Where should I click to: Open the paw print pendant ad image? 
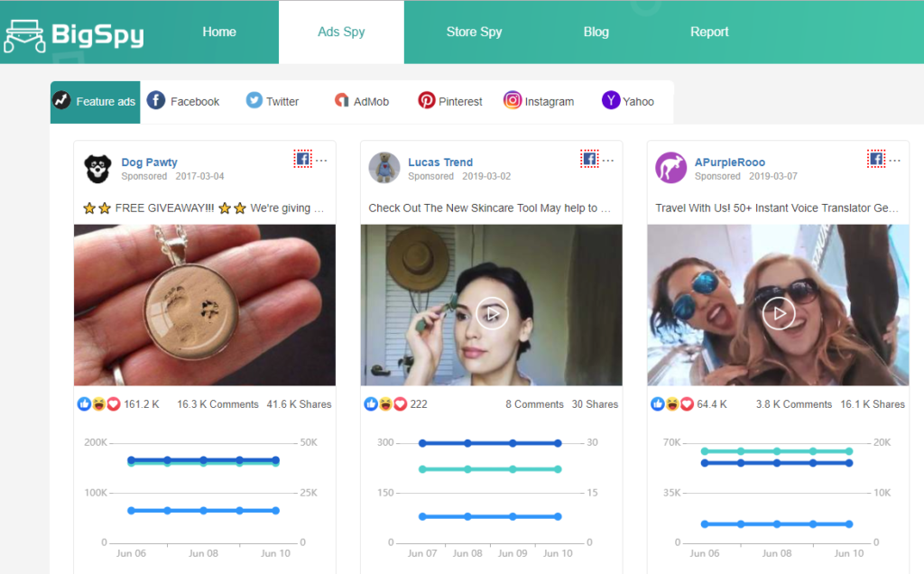pyautogui.click(x=205, y=305)
